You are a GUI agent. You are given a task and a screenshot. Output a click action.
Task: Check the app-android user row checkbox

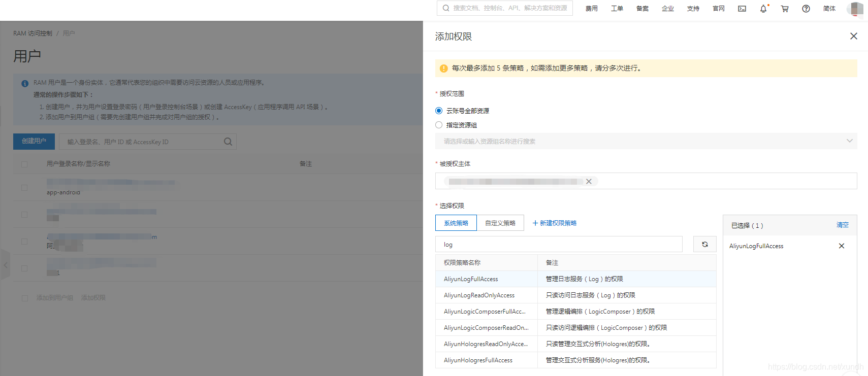(24, 188)
